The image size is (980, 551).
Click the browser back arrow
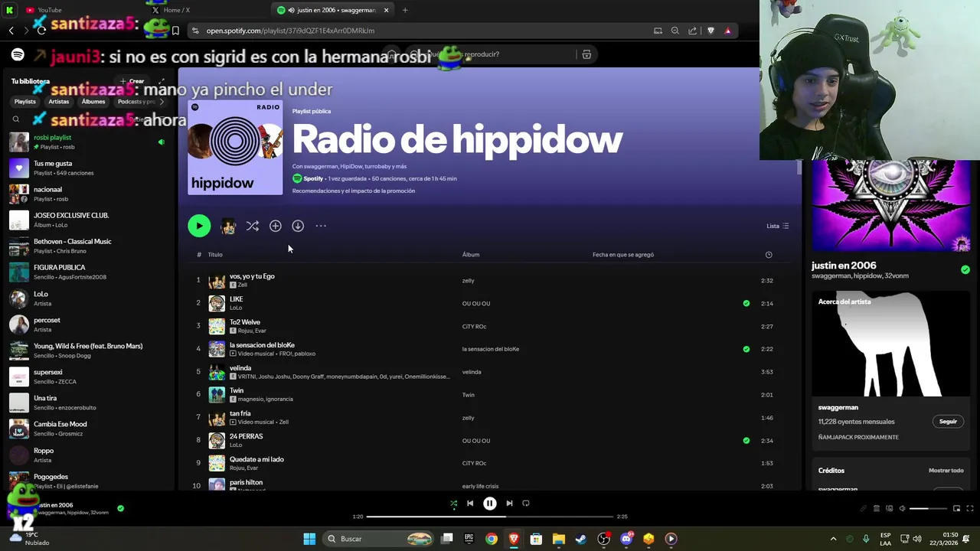click(x=11, y=31)
